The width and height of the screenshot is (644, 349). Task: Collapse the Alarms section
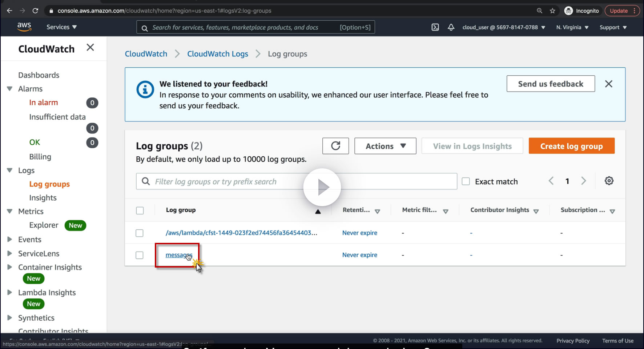pyautogui.click(x=9, y=89)
